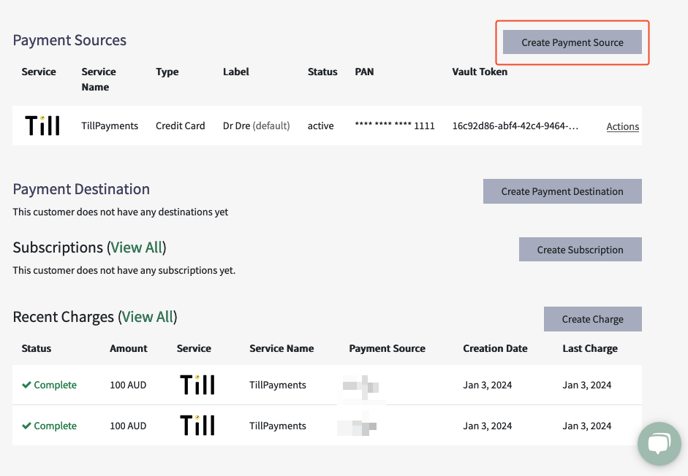Open the Actions menu for Dr Dre card

pos(623,126)
